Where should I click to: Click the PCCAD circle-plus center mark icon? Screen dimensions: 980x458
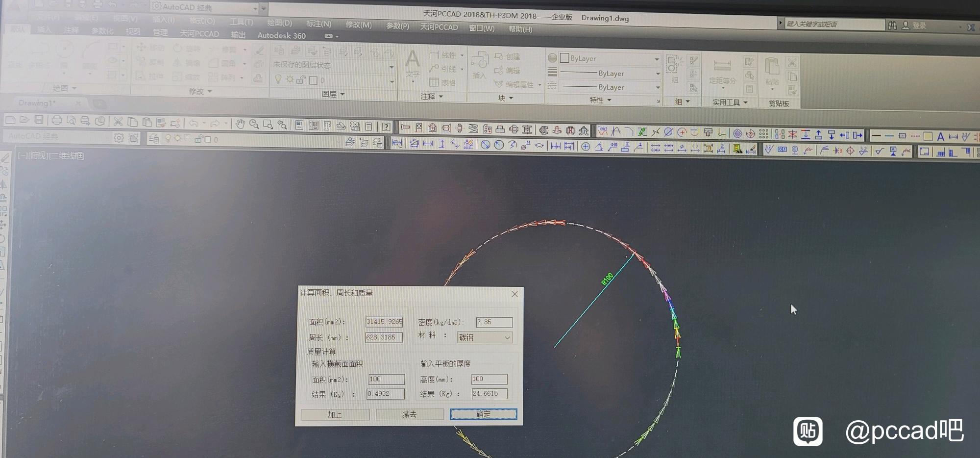[x=682, y=132]
